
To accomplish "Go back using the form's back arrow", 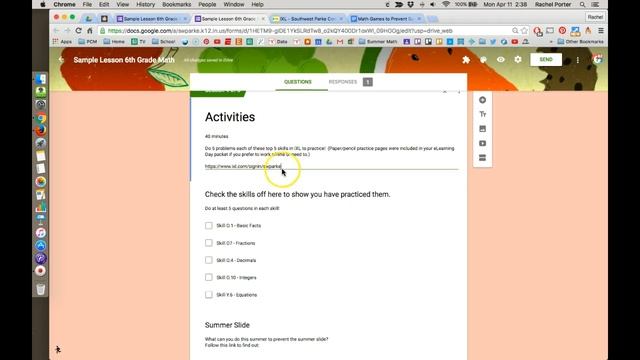I will (x=61, y=60).
